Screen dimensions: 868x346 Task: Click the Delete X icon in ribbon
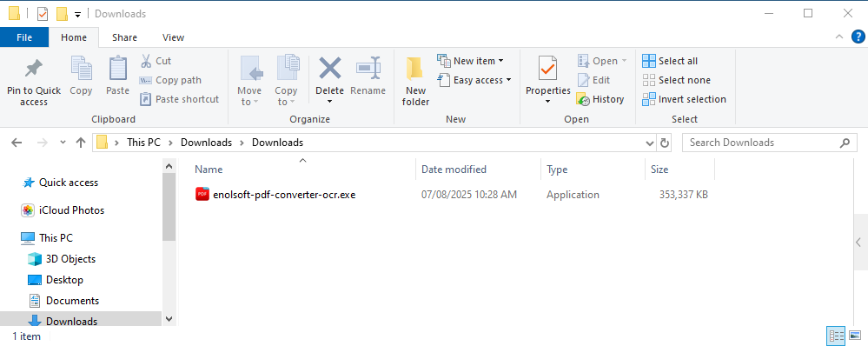click(x=330, y=69)
